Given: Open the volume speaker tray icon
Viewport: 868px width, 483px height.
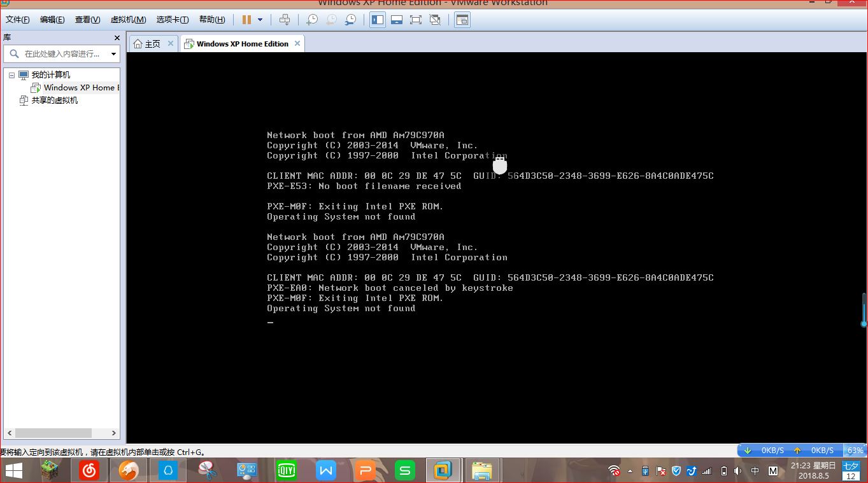Looking at the screenshot, I should tap(738, 471).
